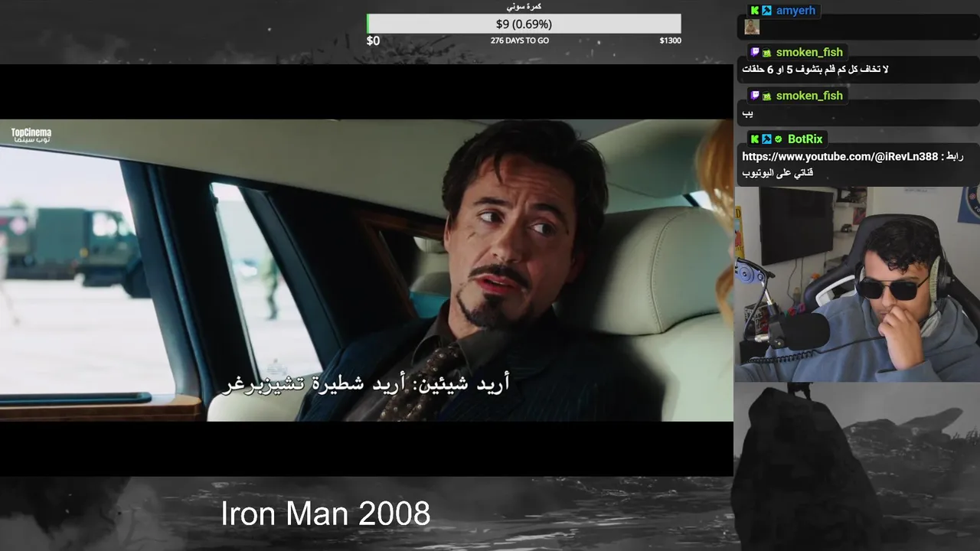Click the '$1300' goal target value
Viewport: 980px width, 551px height.
(670, 41)
